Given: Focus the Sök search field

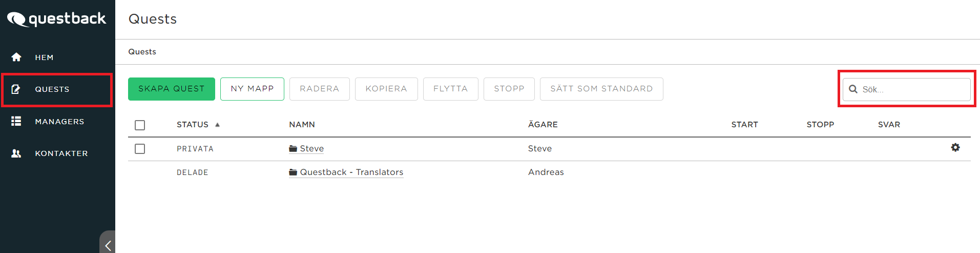Looking at the screenshot, I should (907, 89).
